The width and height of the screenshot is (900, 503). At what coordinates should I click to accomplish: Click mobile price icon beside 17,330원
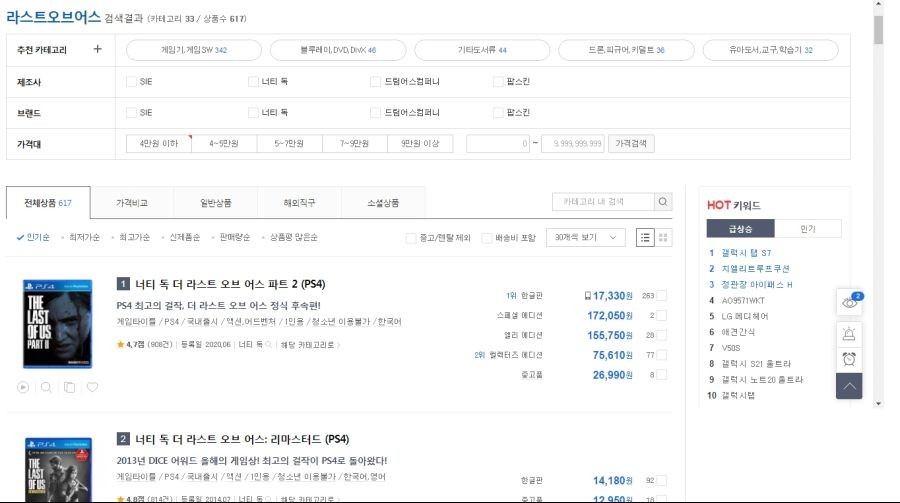[587, 296]
